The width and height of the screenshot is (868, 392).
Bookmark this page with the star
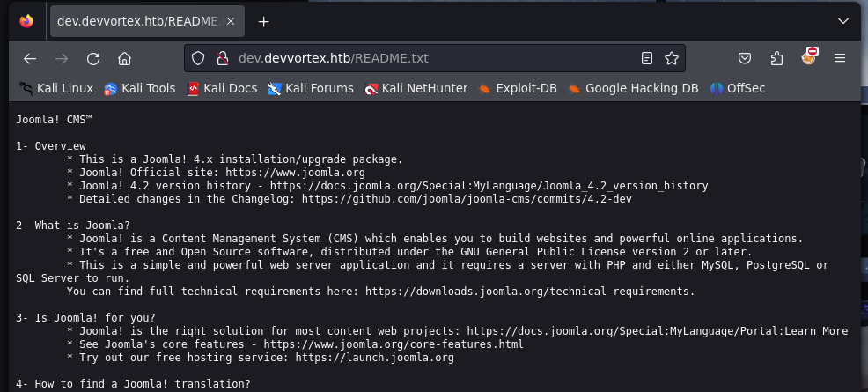pos(672,58)
